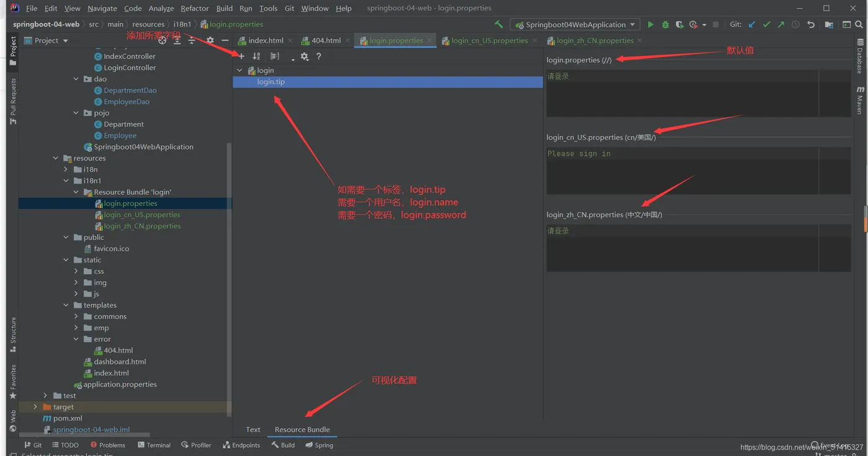Screen dimensions: 868x456
Task: Open the Navigate menu
Action: [x=102, y=8]
